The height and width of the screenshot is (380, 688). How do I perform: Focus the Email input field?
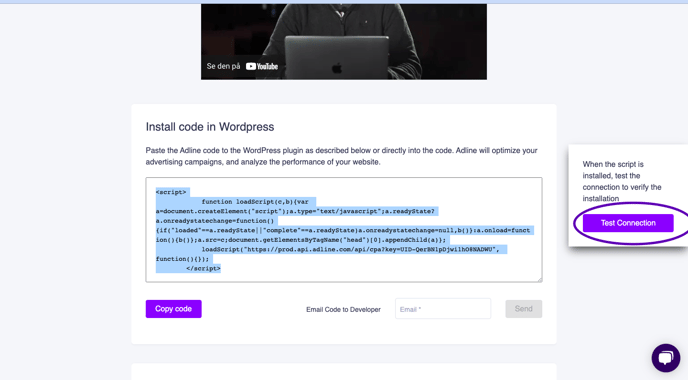pos(443,309)
